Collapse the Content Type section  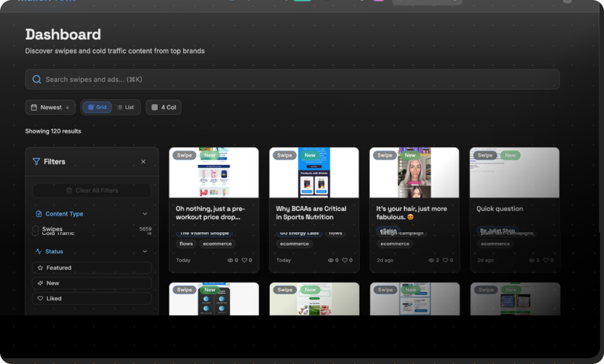(145, 214)
